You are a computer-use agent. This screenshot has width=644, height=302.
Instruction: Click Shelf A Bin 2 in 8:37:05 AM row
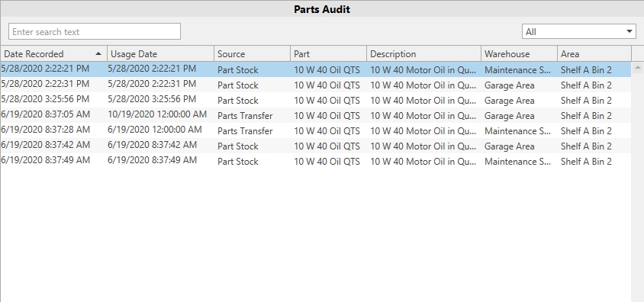pyautogui.click(x=586, y=116)
